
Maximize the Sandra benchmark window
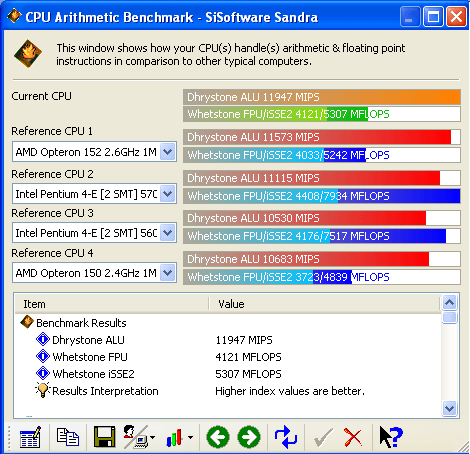pos(433,17)
